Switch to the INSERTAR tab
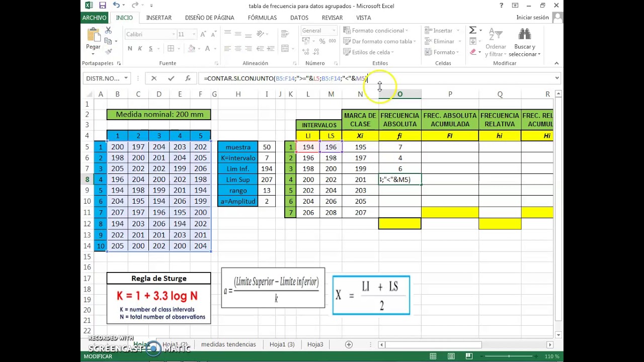The height and width of the screenshot is (362, 644). [159, 18]
